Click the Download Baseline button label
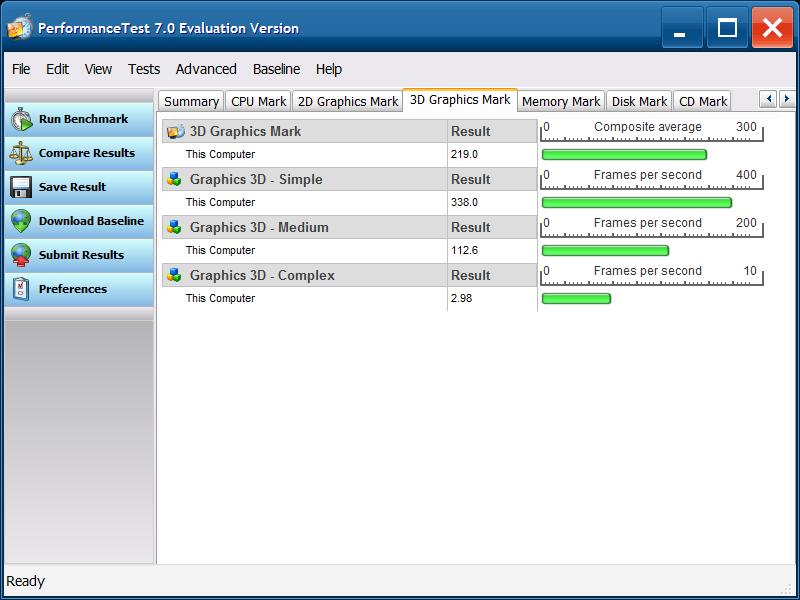The height and width of the screenshot is (600, 800). [x=91, y=221]
